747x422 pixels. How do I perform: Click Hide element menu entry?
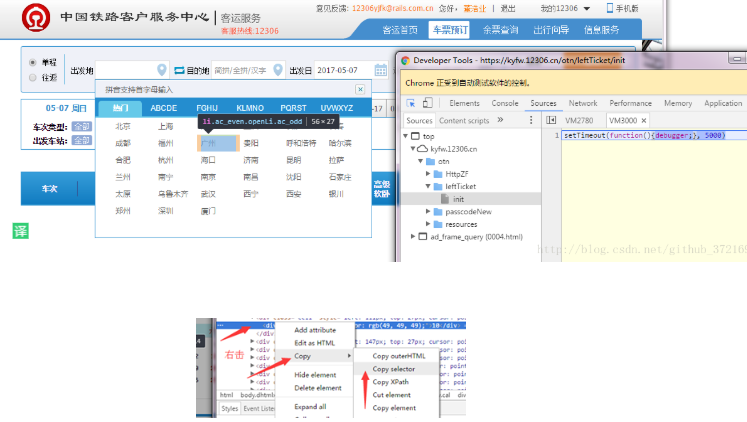coord(315,375)
